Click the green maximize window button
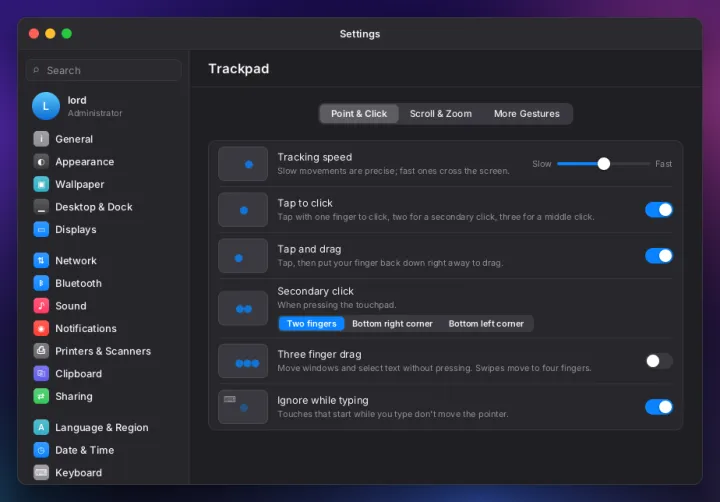Viewport: 720px width, 502px height. pyautogui.click(x=67, y=34)
